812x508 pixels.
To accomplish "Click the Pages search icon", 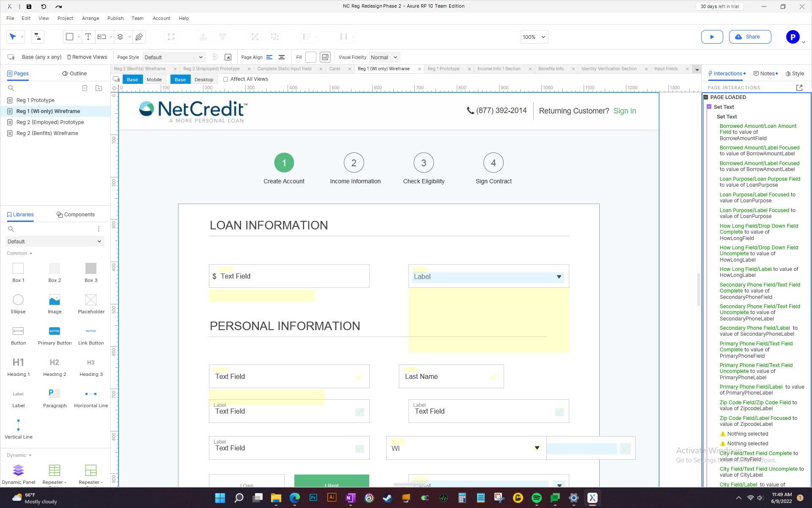I will pos(11,88).
